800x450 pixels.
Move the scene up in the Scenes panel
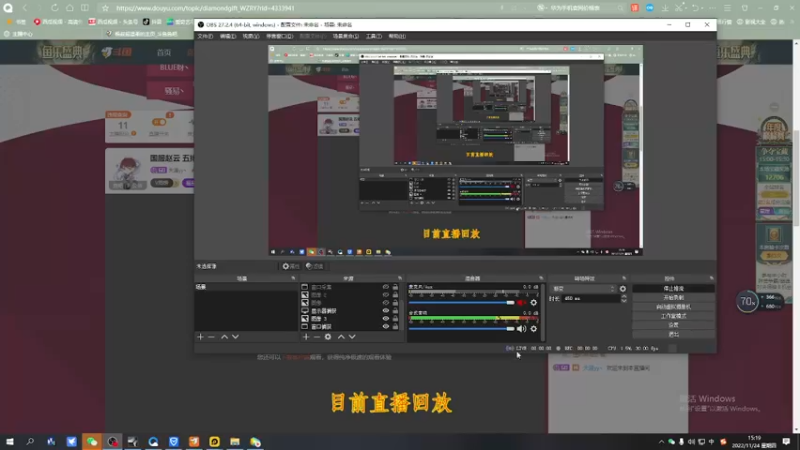pyautogui.click(x=224, y=337)
